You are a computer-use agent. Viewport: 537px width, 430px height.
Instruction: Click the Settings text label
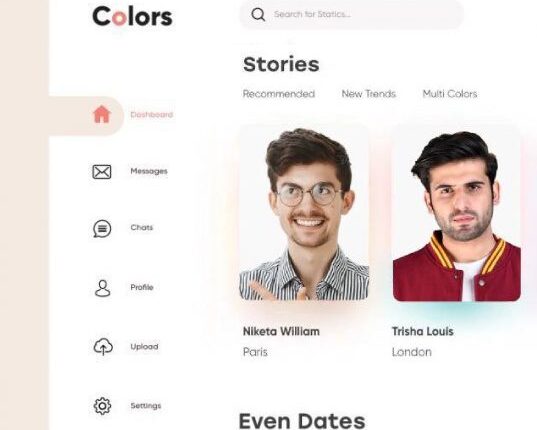tap(146, 406)
